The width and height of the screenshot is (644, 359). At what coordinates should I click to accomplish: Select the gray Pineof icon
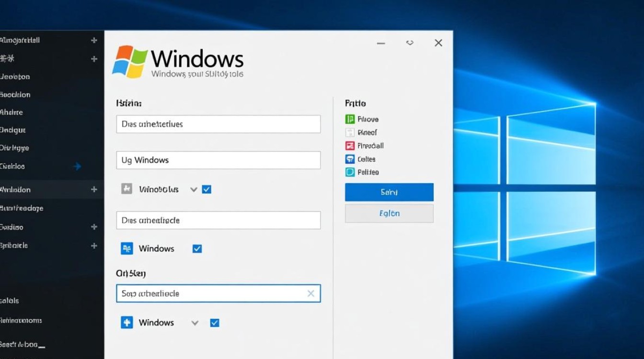click(x=350, y=132)
